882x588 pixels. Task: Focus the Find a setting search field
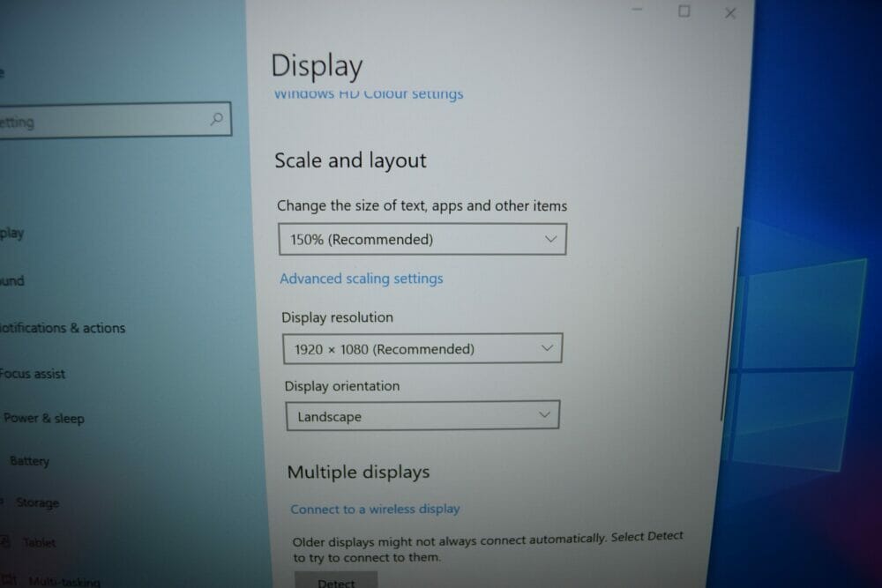pos(115,120)
